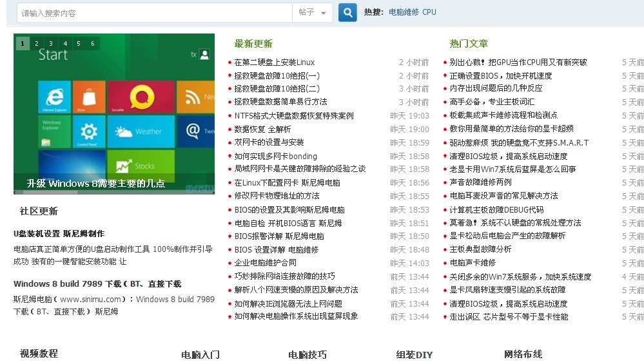Switch slideshow to slide 6
This screenshot has width=644, height=364.
(x=92, y=44)
